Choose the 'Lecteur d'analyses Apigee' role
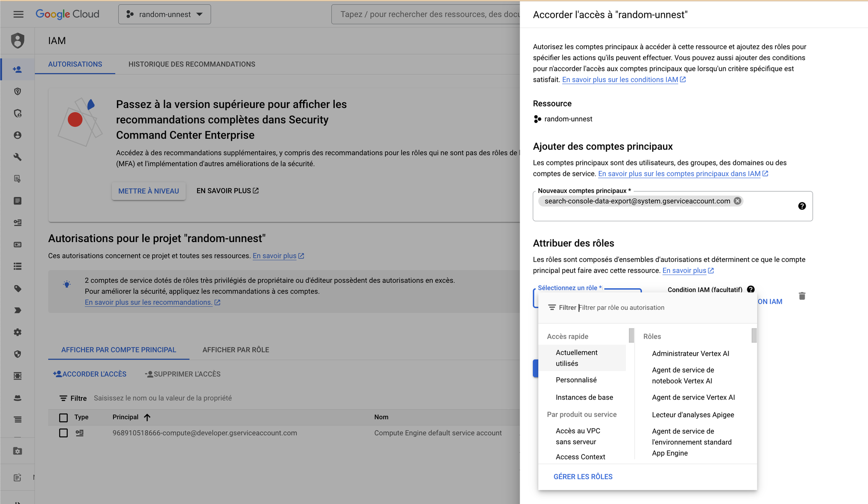The width and height of the screenshot is (868, 504). pyautogui.click(x=693, y=415)
